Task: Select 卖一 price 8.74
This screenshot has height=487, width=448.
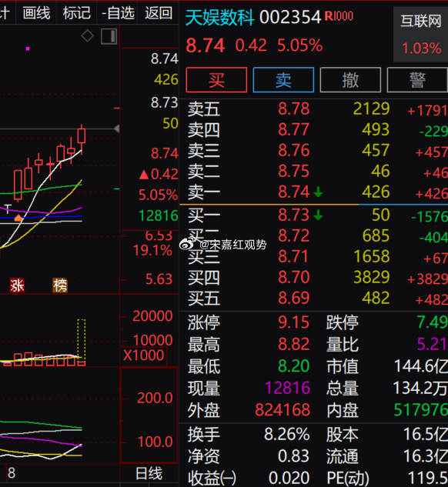Action: coord(293,192)
